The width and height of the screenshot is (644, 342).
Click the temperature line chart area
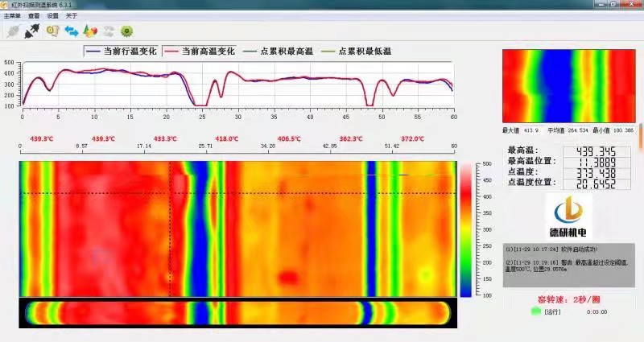237,84
